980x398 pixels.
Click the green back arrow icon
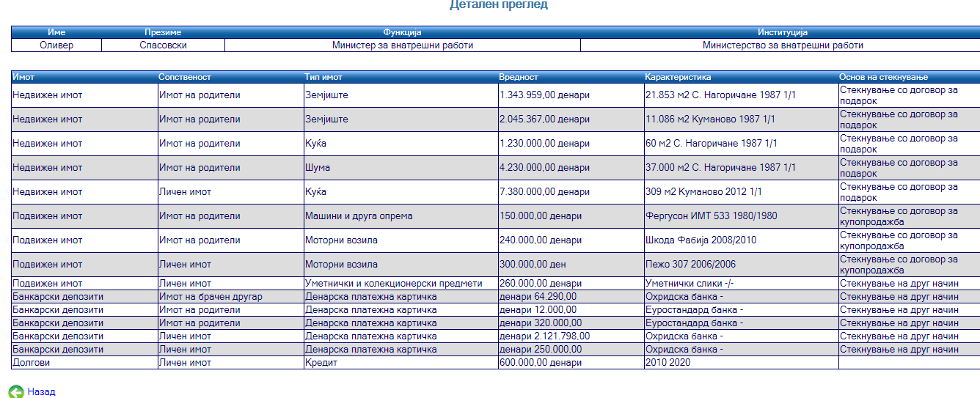point(16,391)
